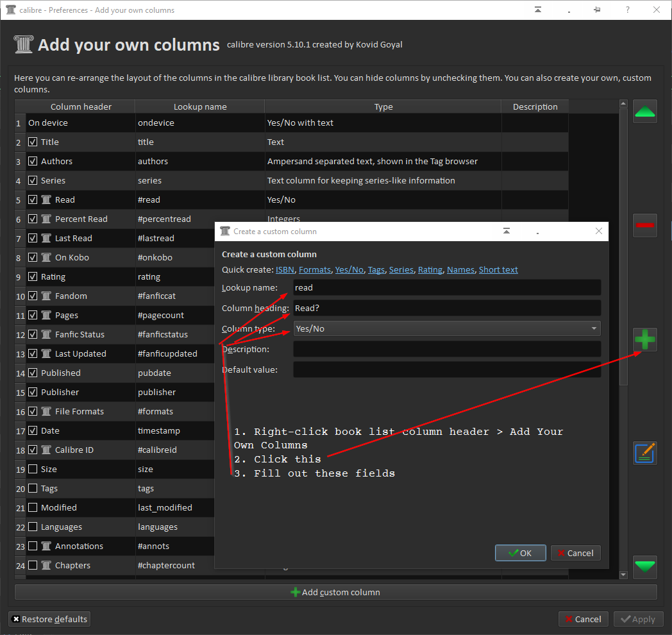The image size is (672, 635).
Task: Click Cancel in the Preferences window
Action: [584, 619]
